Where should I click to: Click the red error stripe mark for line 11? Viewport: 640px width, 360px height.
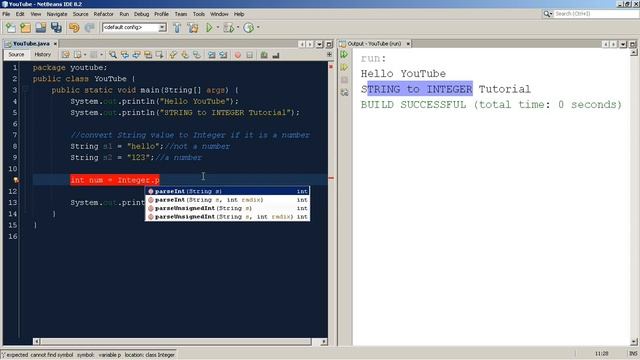coord(331,178)
